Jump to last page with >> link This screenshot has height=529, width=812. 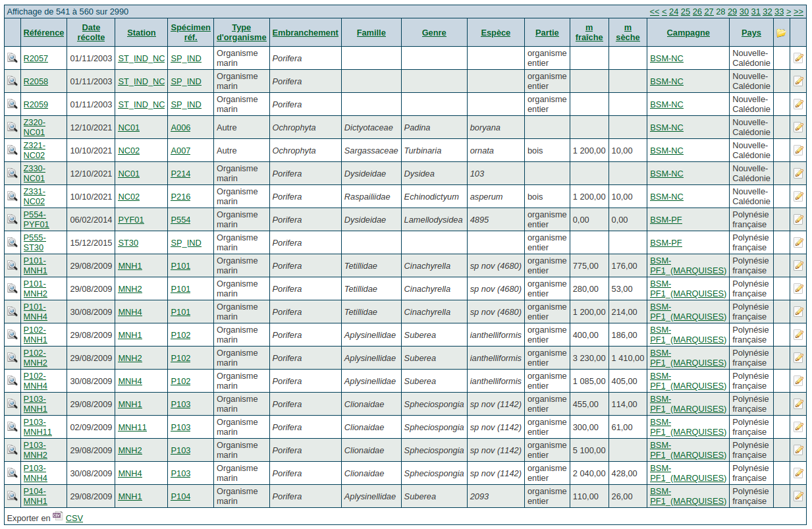click(798, 12)
